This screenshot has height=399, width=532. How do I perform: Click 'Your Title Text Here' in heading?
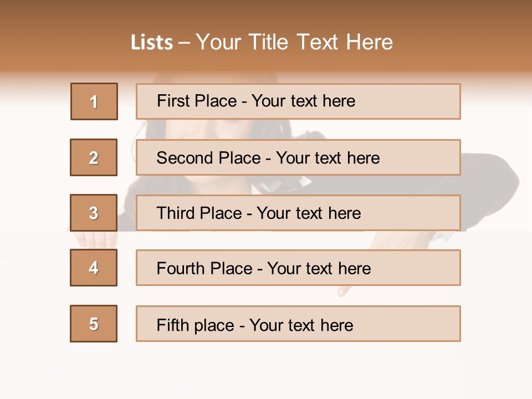(294, 43)
